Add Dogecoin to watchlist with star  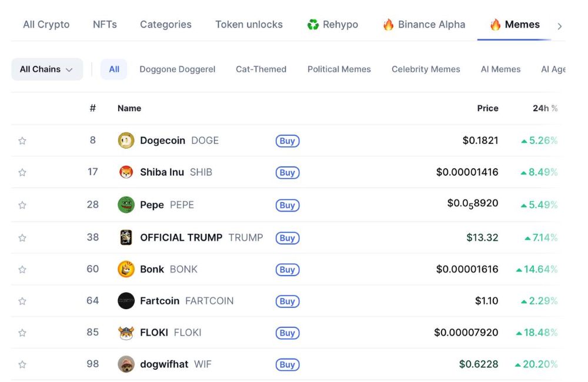[x=22, y=140]
